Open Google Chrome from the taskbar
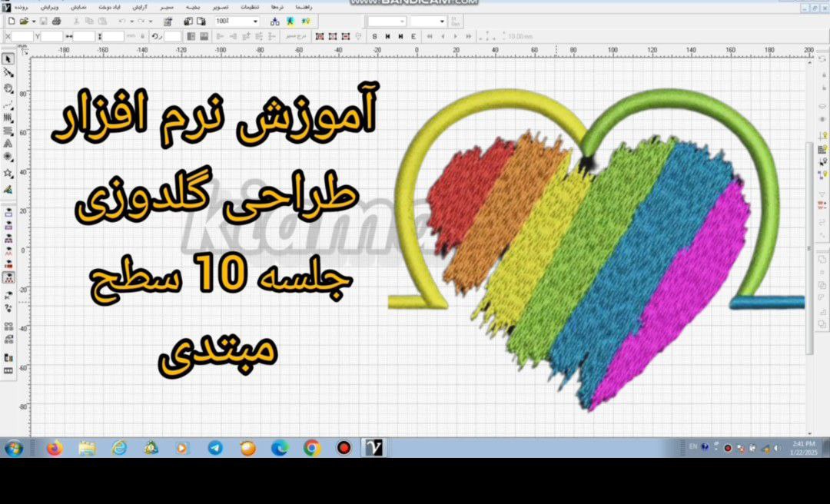This screenshot has height=504, width=830. point(311,448)
